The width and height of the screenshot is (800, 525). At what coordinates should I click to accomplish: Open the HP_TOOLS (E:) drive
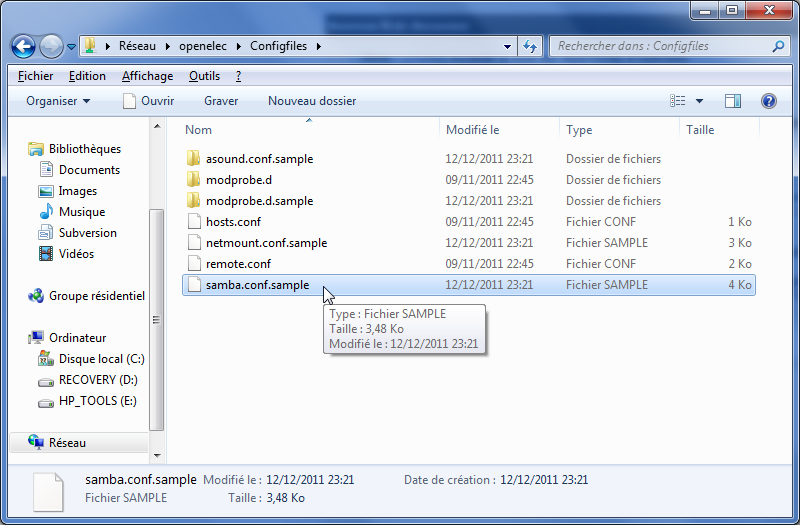(87, 401)
